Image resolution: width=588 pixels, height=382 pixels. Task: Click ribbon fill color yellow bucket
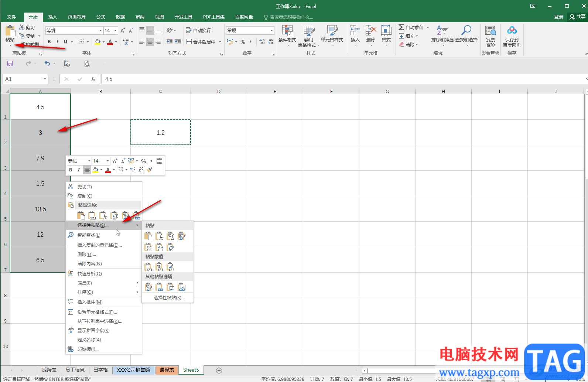pyautogui.click(x=97, y=42)
